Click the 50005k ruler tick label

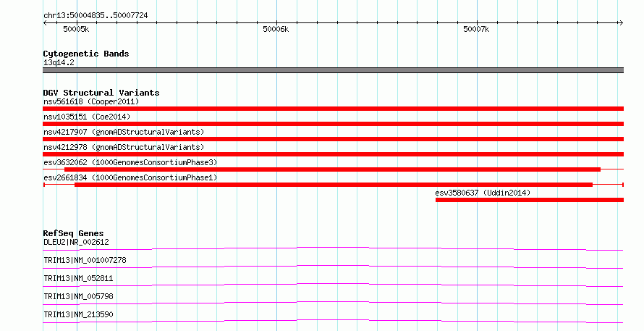point(76,29)
